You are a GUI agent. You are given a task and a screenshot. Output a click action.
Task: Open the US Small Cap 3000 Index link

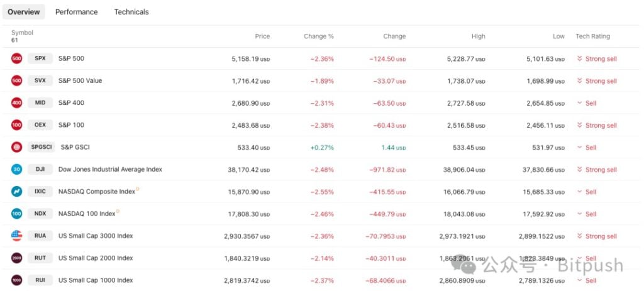pyautogui.click(x=96, y=236)
